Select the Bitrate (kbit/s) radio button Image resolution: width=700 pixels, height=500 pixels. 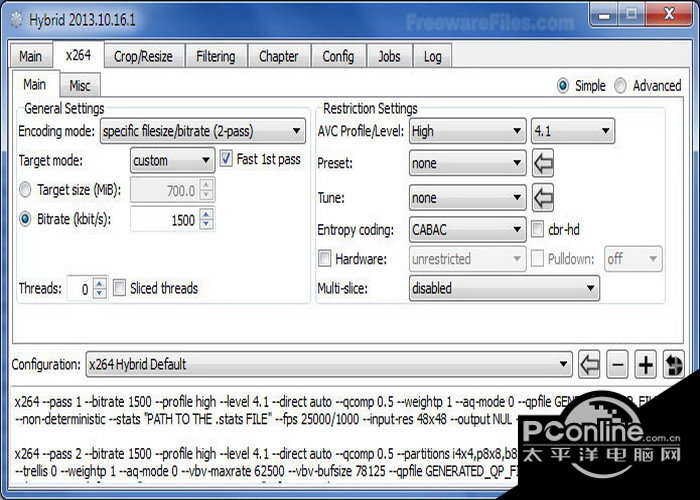pos(25,219)
